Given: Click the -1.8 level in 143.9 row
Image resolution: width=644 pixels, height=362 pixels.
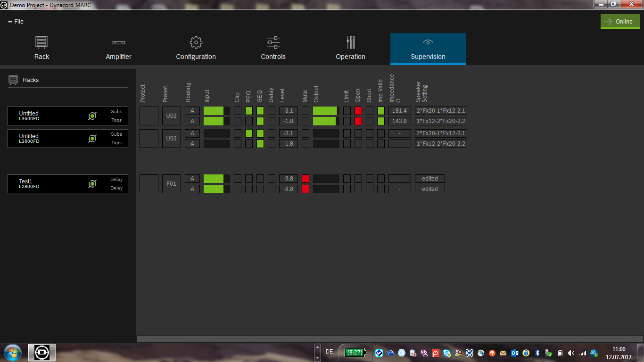Looking at the screenshot, I should [x=289, y=121].
